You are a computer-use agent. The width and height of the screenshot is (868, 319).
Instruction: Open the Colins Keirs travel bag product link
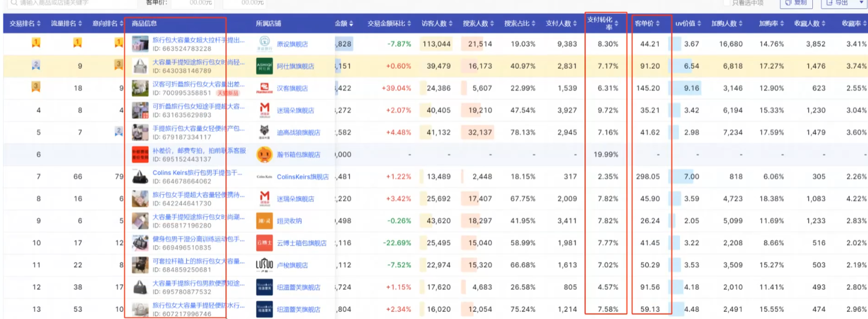click(197, 173)
